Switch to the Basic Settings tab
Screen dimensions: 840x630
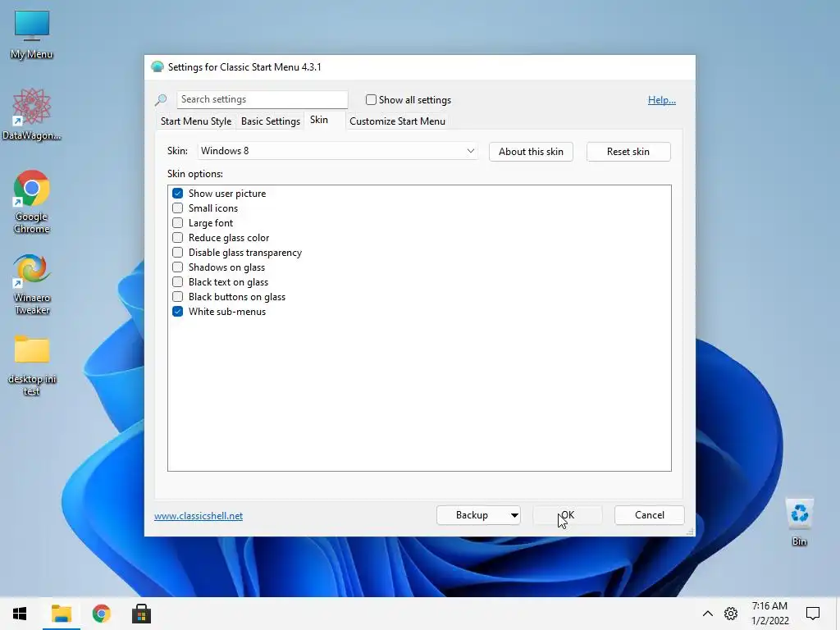coord(271,121)
